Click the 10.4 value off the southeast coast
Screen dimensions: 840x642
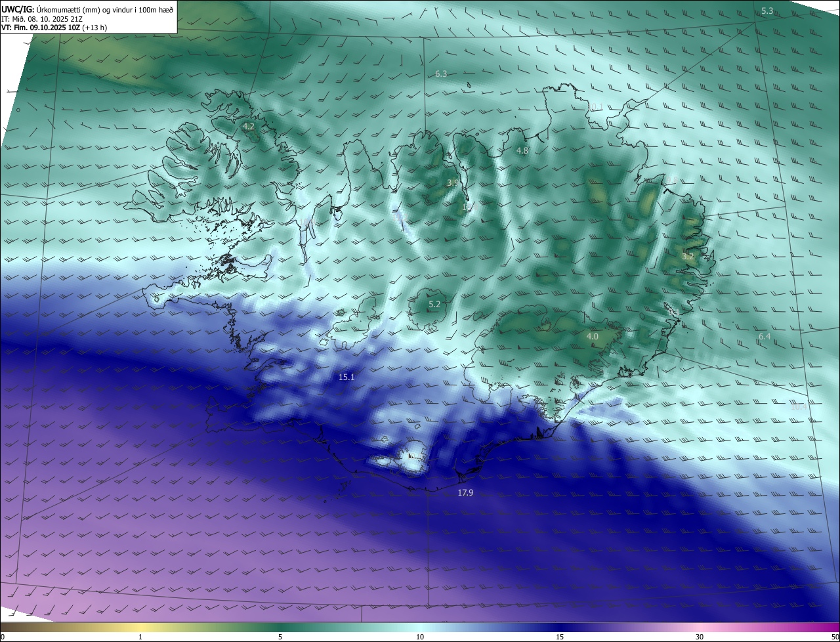pos(799,407)
